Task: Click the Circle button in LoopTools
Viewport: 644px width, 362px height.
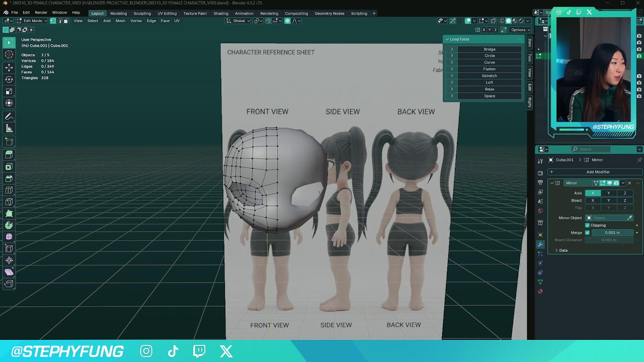Action: pos(490,56)
